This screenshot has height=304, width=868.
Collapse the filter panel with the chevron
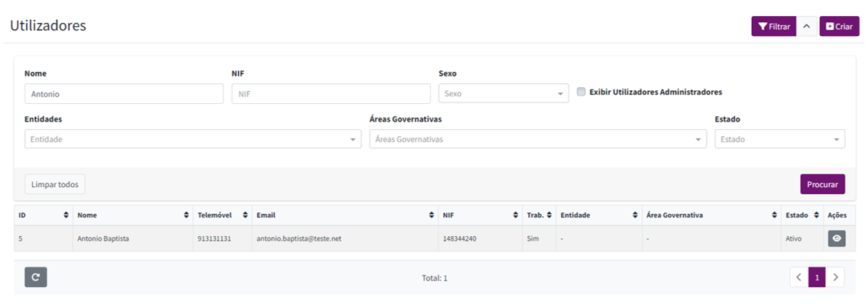(x=807, y=26)
